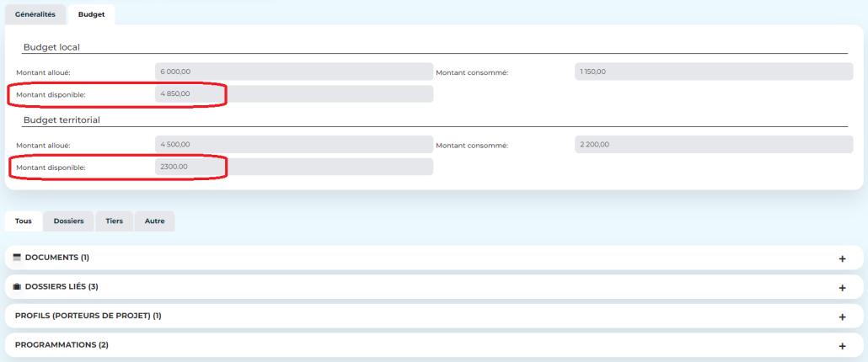
Task: Click territorial Montant disponible field showing 2300.00
Action: coord(293,167)
